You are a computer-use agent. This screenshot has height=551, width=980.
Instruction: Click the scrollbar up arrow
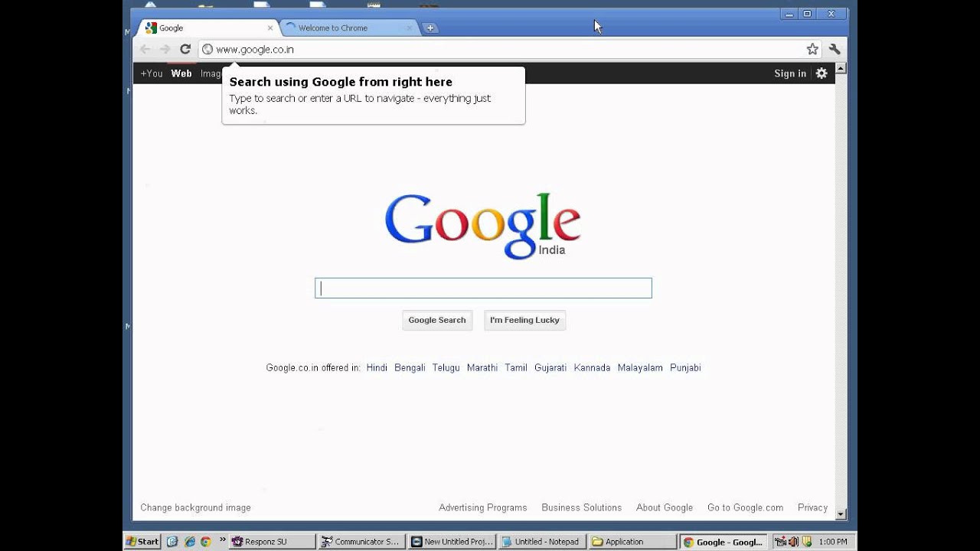pyautogui.click(x=841, y=68)
